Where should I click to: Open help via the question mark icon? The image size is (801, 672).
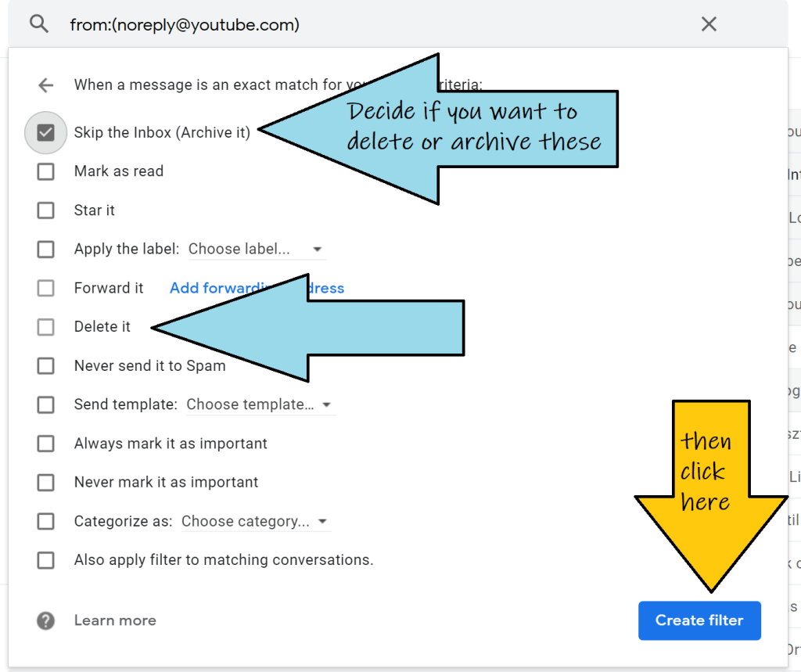46,620
